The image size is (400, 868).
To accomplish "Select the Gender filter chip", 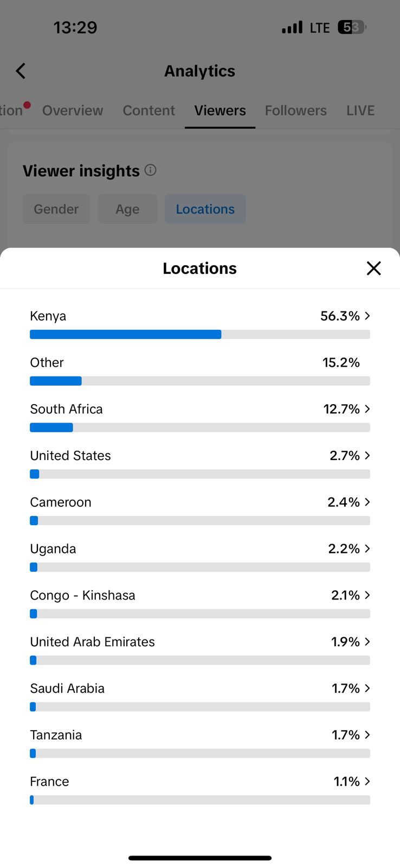I will 56,209.
